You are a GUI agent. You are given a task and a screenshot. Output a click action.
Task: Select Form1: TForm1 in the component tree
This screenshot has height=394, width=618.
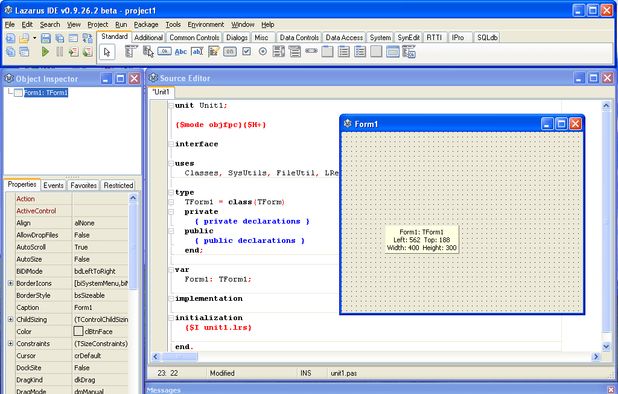[46, 93]
